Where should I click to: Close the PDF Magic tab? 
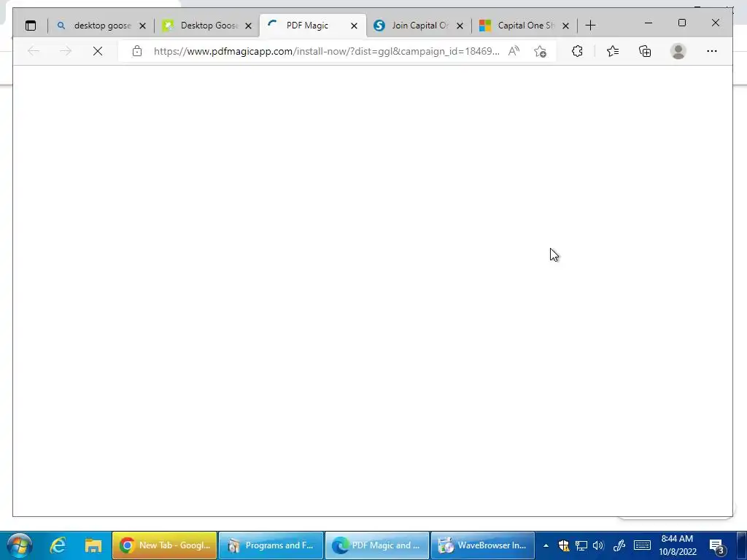pos(354,26)
